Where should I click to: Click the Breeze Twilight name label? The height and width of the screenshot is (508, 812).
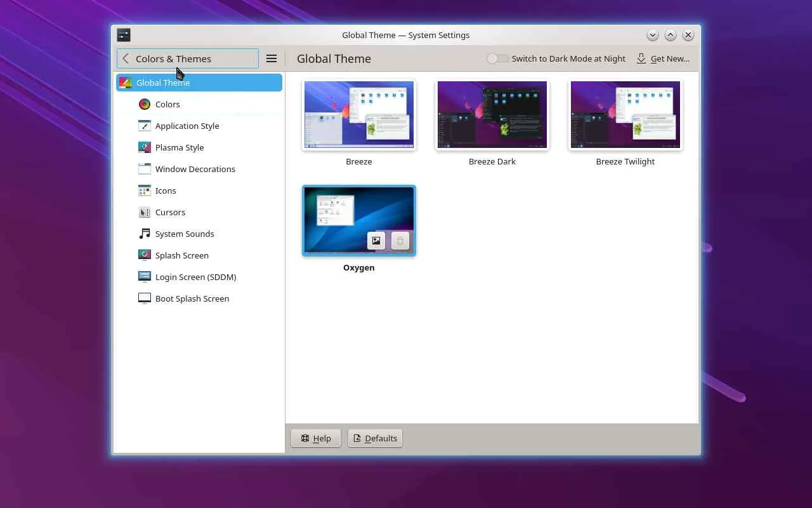[x=625, y=161]
